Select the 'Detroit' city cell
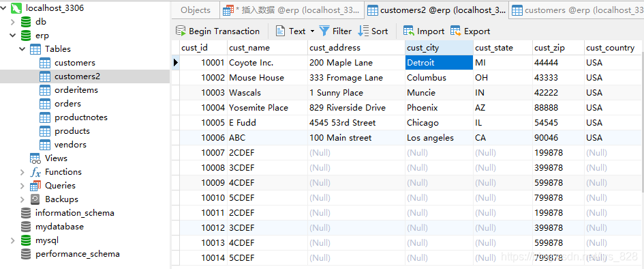 tap(439, 63)
